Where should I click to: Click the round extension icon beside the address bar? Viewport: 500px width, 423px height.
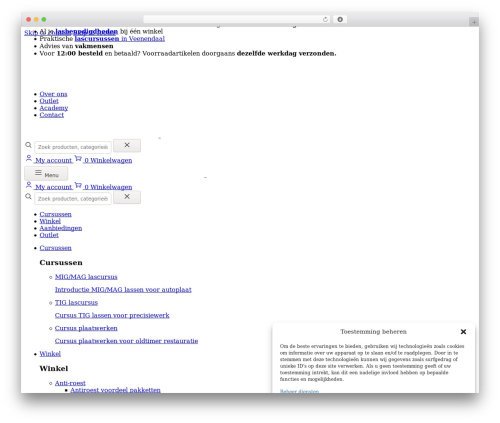(x=340, y=19)
